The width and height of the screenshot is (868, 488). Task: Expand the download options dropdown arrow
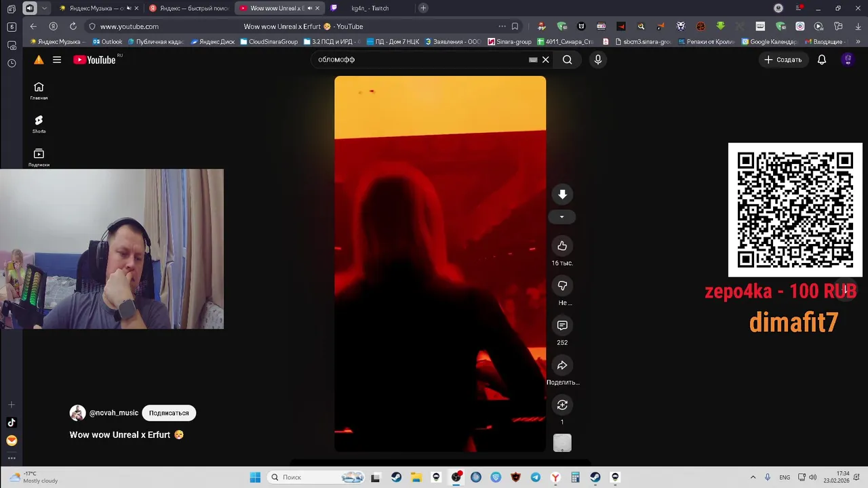(x=561, y=217)
